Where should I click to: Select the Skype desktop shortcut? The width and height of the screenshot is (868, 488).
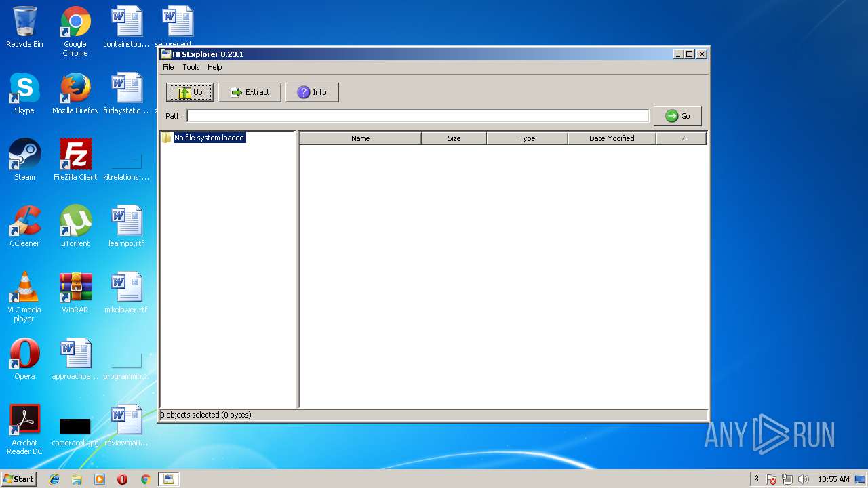click(x=24, y=94)
